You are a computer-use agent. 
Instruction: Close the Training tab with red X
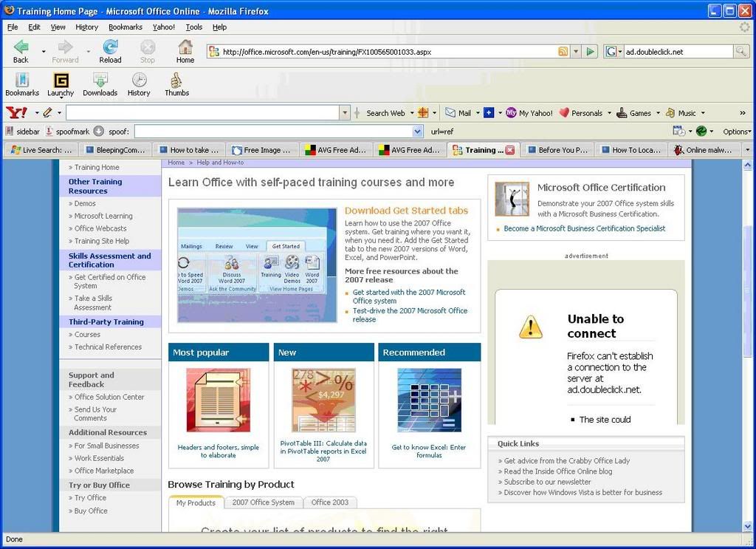[510, 150]
